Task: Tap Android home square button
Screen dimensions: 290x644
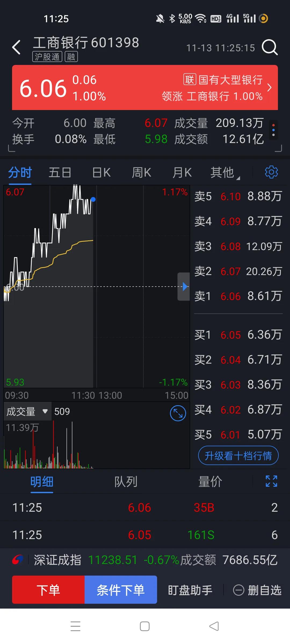Action: point(145,626)
